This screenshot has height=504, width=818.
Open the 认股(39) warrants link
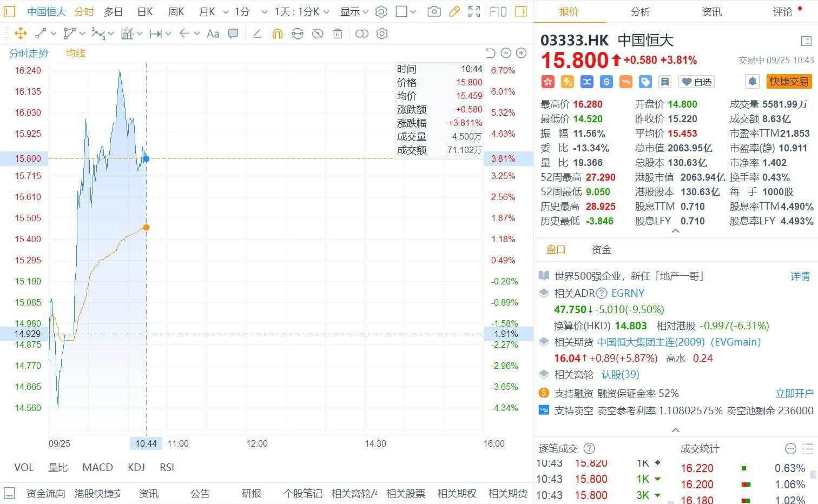point(621,374)
